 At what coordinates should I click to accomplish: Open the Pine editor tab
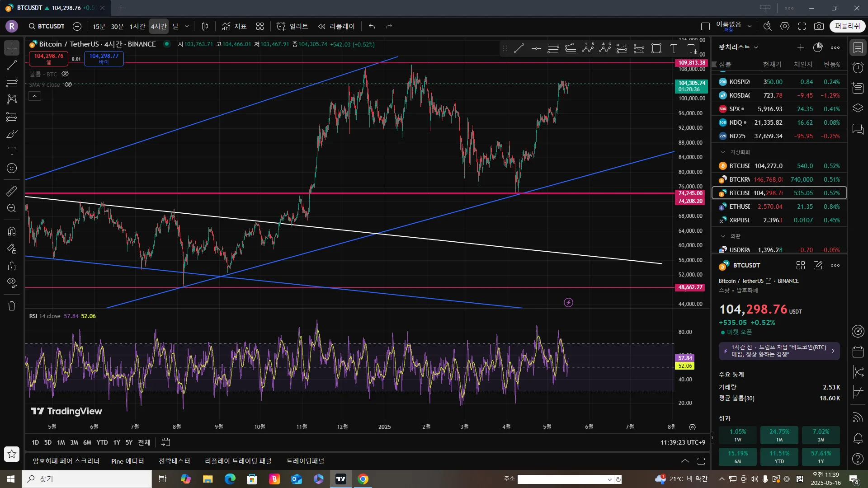[127, 461]
